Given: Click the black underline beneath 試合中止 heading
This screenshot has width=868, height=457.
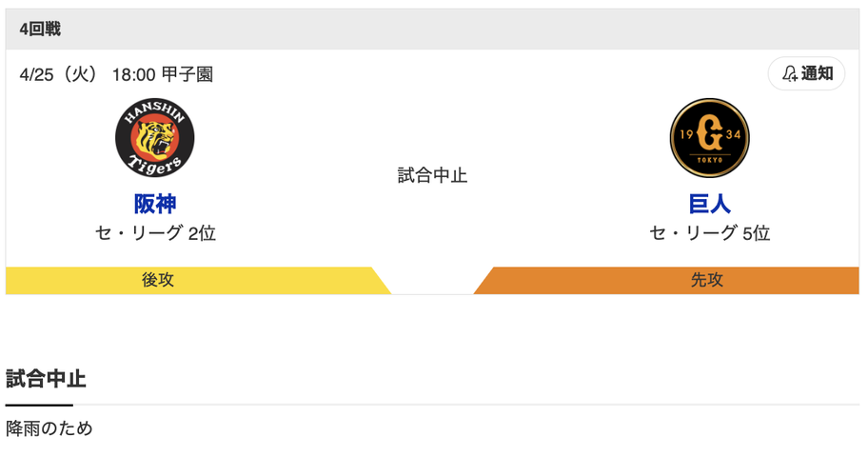Looking at the screenshot, I should coord(39,405).
